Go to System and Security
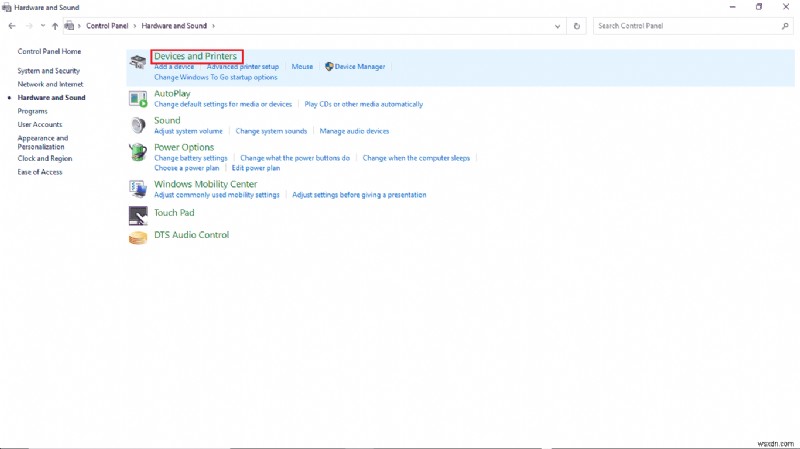 (x=48, y=71)
